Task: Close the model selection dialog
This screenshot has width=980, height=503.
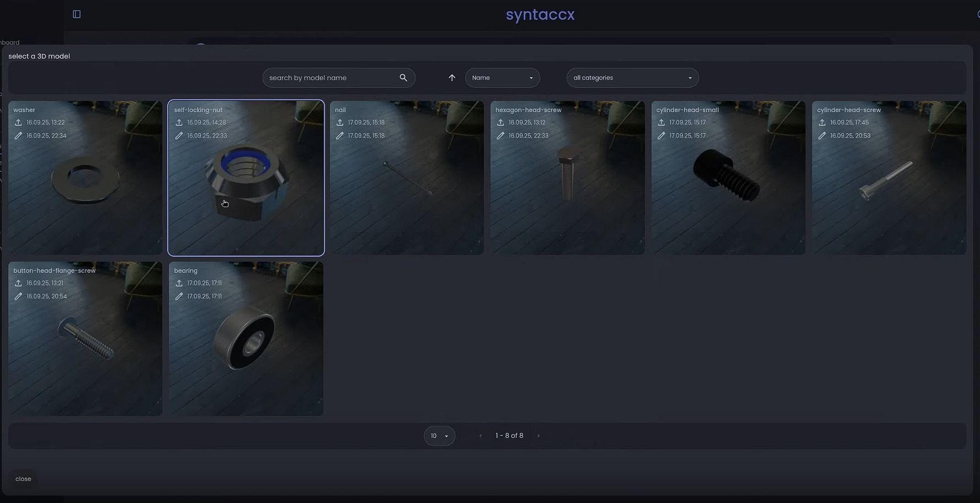Action: click(x=23, y=479)
